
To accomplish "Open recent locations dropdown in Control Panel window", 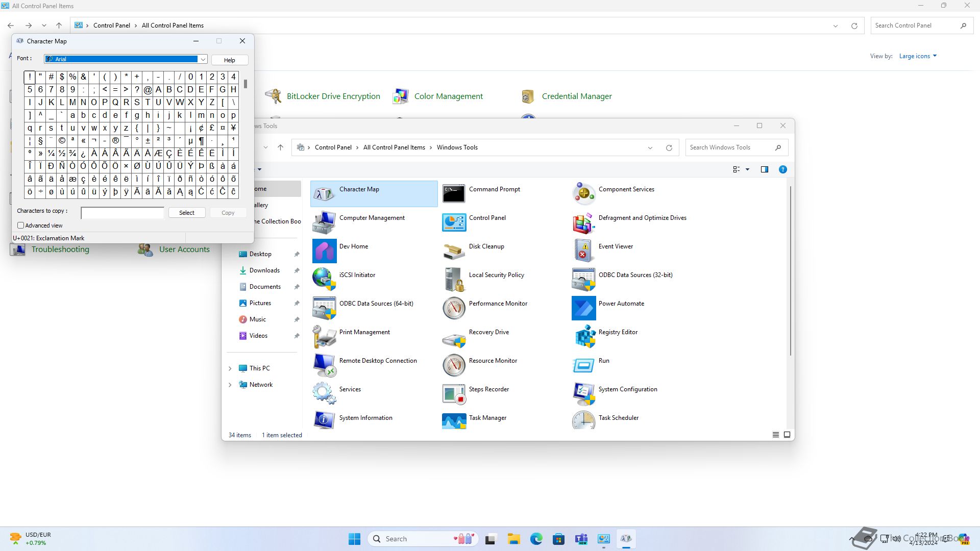I will tap(44, 26).
